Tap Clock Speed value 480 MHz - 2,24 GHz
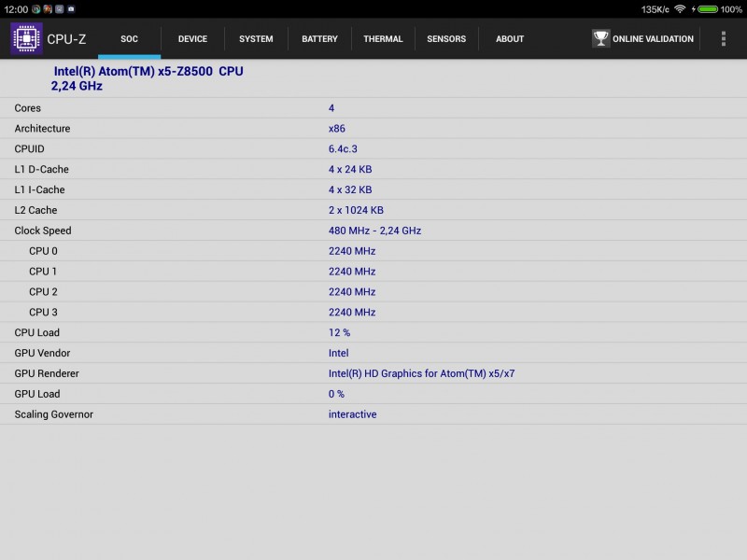 coord(375,231)
